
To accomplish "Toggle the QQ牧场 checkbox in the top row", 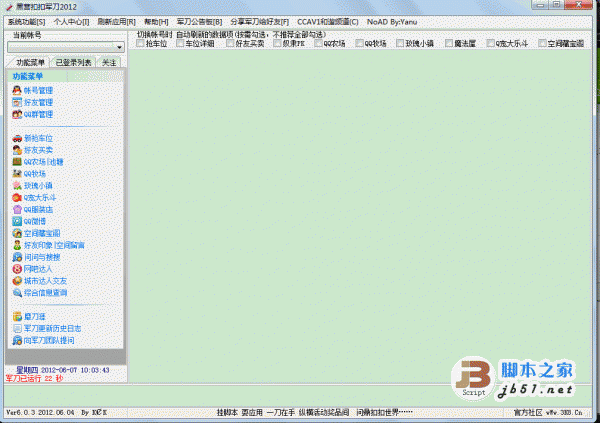I will click(x=359, y=43).
